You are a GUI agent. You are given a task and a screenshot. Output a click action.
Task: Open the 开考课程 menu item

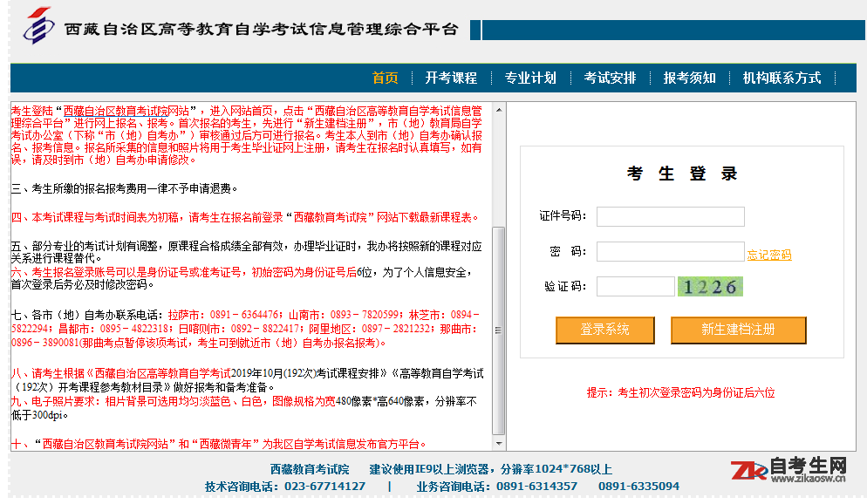[451, 78]
